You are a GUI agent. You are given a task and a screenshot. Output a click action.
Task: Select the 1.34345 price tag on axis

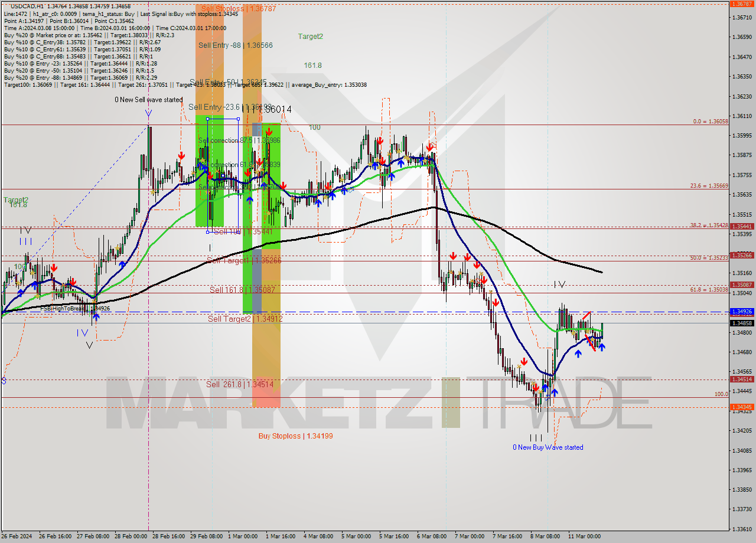(x=741, y=407)
